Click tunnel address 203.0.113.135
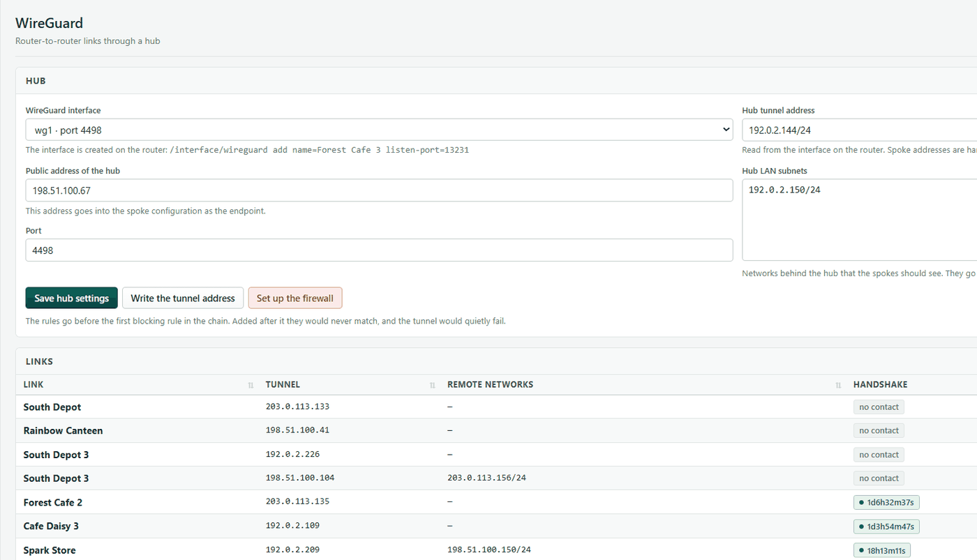This screenshot has height=560, width=977. click(x=297, y=501)
